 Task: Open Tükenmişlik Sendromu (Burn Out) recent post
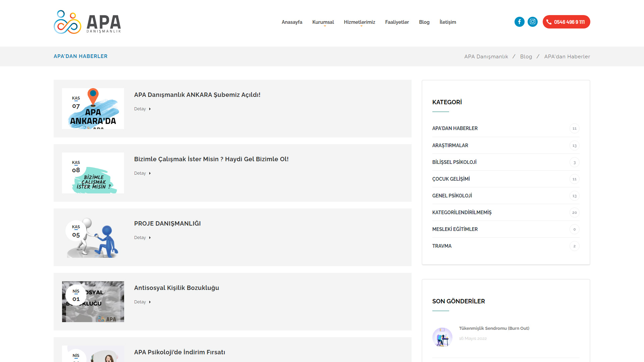coord(494,328)
